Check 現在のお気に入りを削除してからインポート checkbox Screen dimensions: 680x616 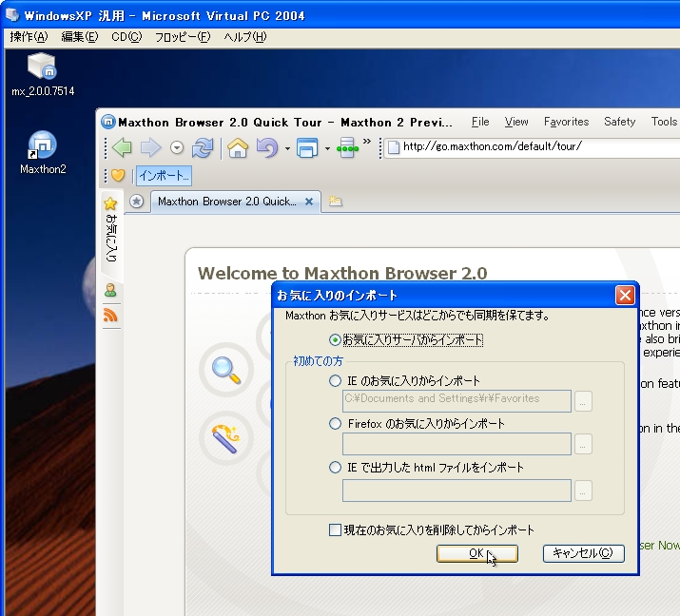coord(335,529)
